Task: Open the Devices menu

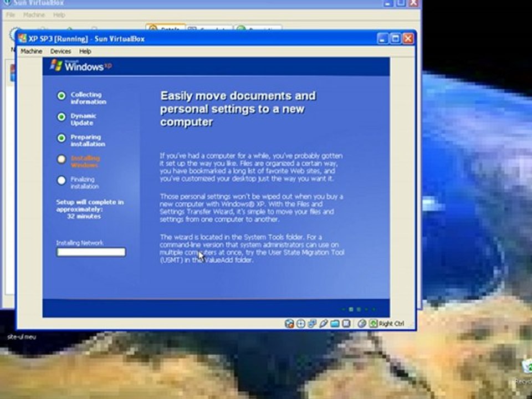Action: [60, 51]
